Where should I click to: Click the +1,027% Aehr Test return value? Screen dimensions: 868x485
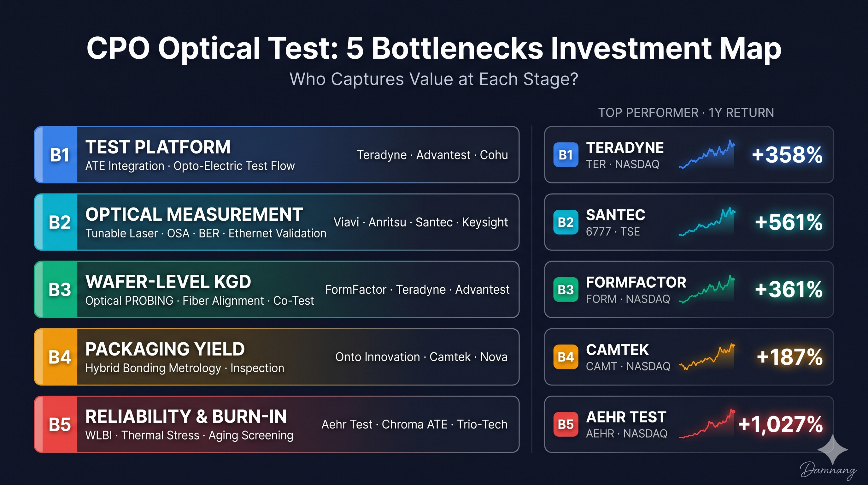coord(780,424)
